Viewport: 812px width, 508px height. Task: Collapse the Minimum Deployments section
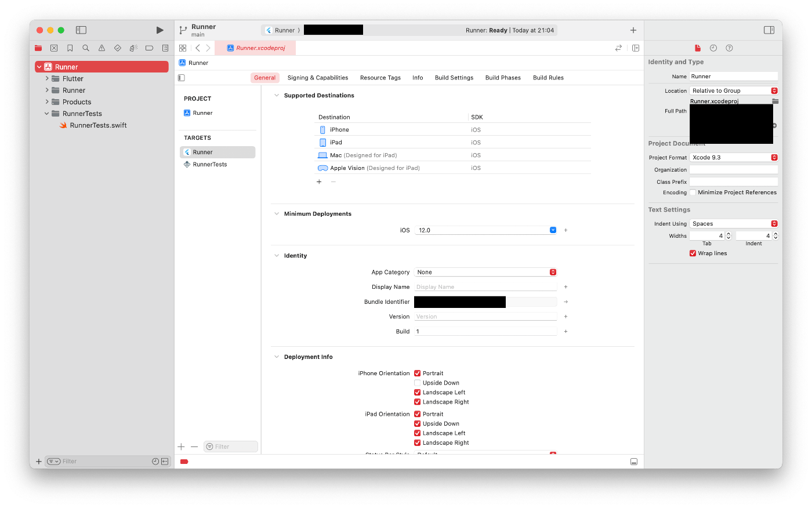(x=277, y=214)
